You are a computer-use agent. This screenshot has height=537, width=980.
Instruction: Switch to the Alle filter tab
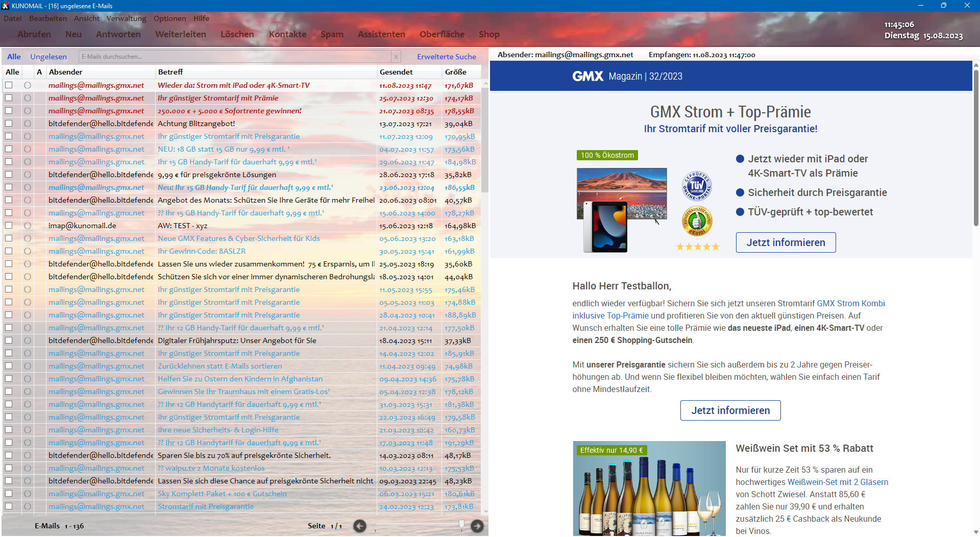tap(14, 57)
